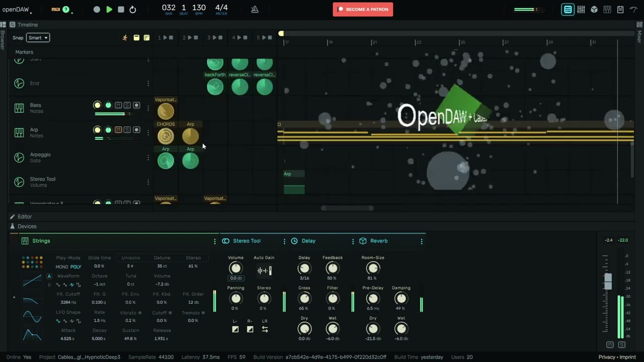This screenshot has height=362, width=644.
Task: Click the Become a Patron button
Action: pos(363,9)
